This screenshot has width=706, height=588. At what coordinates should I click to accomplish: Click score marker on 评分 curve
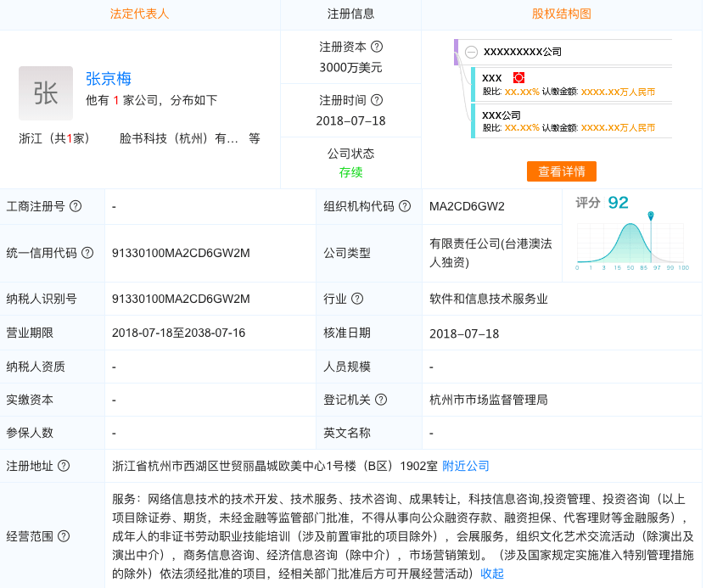tap(651, 216)
